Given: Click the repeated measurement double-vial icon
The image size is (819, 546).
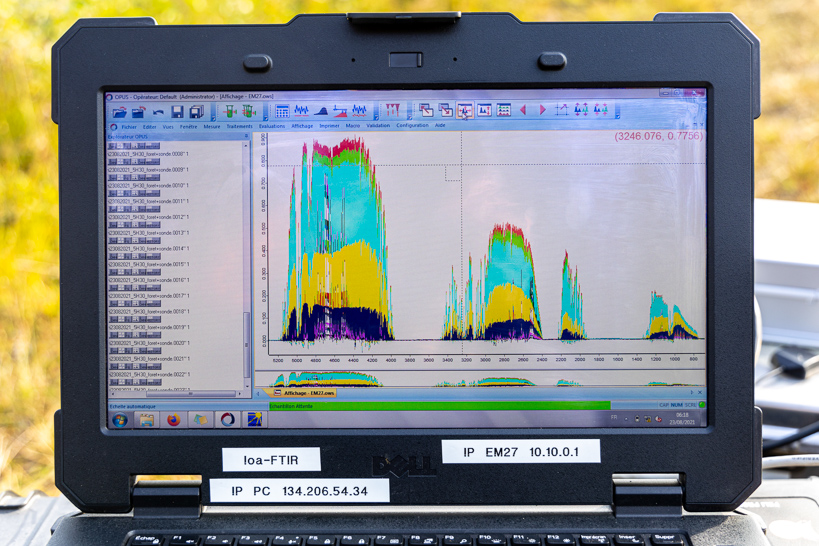Looking at the screenshot, I should pos(249,111).
